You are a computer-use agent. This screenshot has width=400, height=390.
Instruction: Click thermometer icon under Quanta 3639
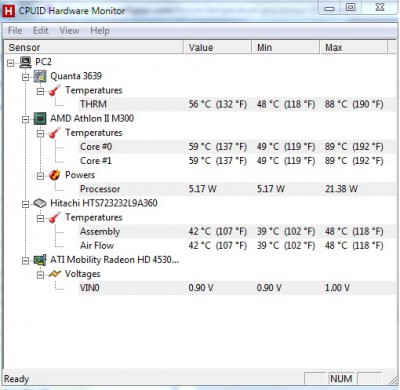click(55, 90)
